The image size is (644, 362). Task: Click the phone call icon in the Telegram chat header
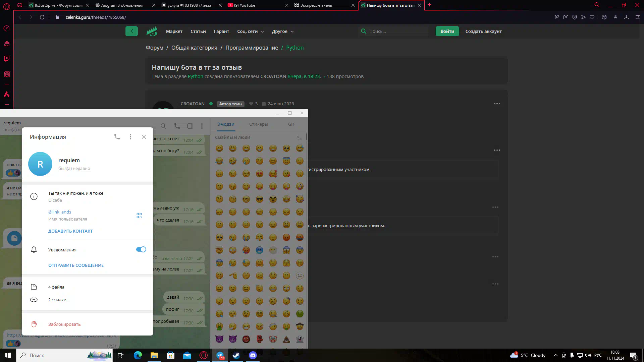pos(177,126)
